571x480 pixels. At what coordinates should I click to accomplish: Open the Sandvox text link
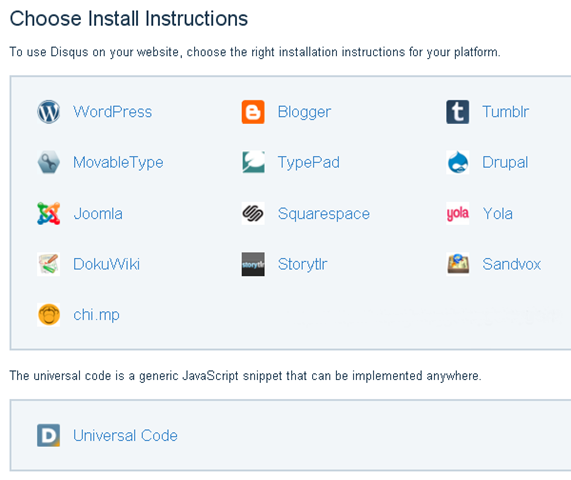click(x=512, y=264)
